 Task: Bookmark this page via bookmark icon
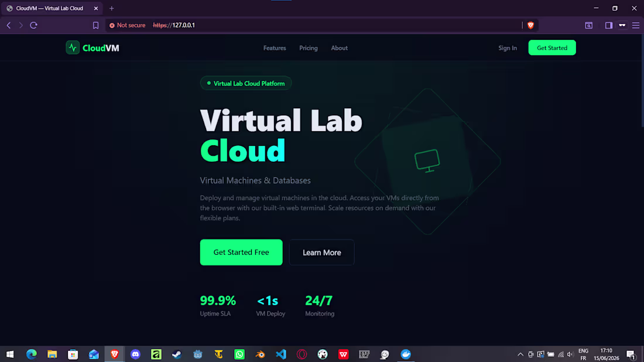(95, 25)
